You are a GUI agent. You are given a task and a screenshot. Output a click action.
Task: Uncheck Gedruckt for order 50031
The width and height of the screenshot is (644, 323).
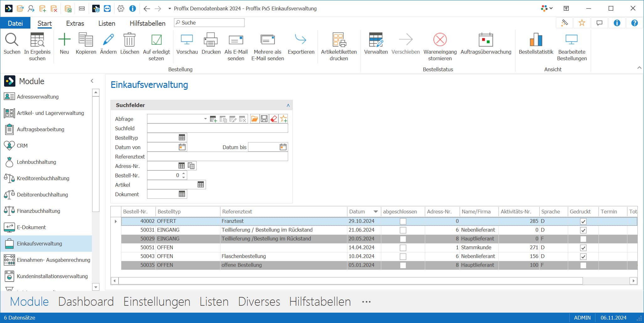coord(583,230)
